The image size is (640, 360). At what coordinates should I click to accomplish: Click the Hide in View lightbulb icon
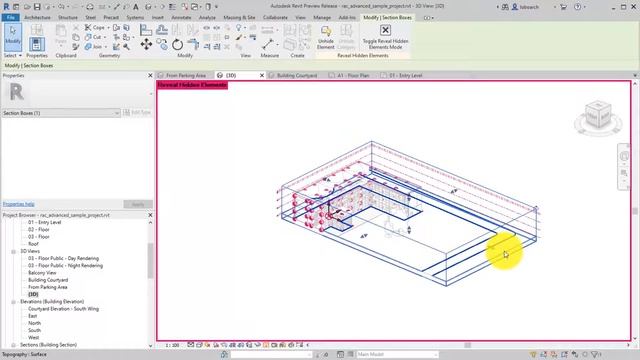point(239,28)
